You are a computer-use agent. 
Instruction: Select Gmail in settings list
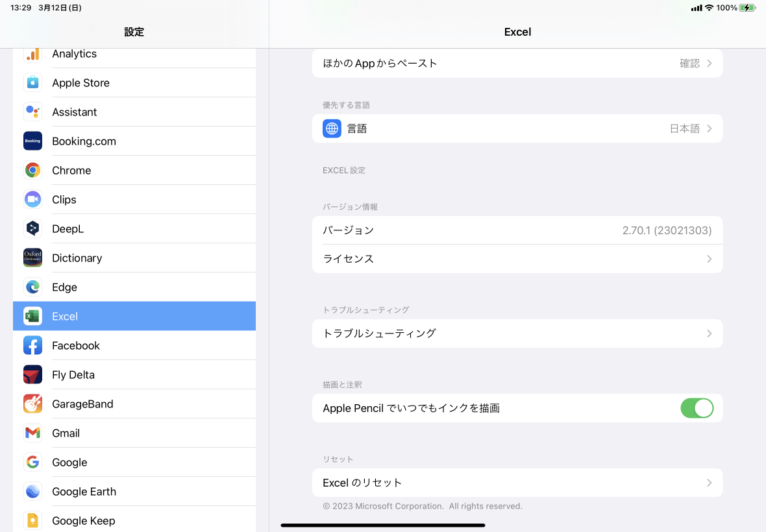pyautogui.click(x=134, y=433)
